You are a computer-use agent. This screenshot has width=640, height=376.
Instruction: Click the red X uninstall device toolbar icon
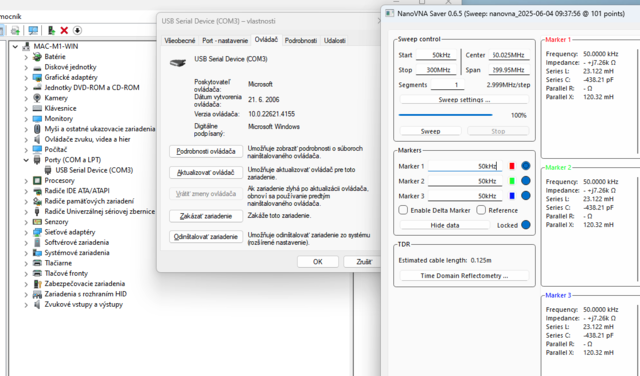[x=64, y=30]
